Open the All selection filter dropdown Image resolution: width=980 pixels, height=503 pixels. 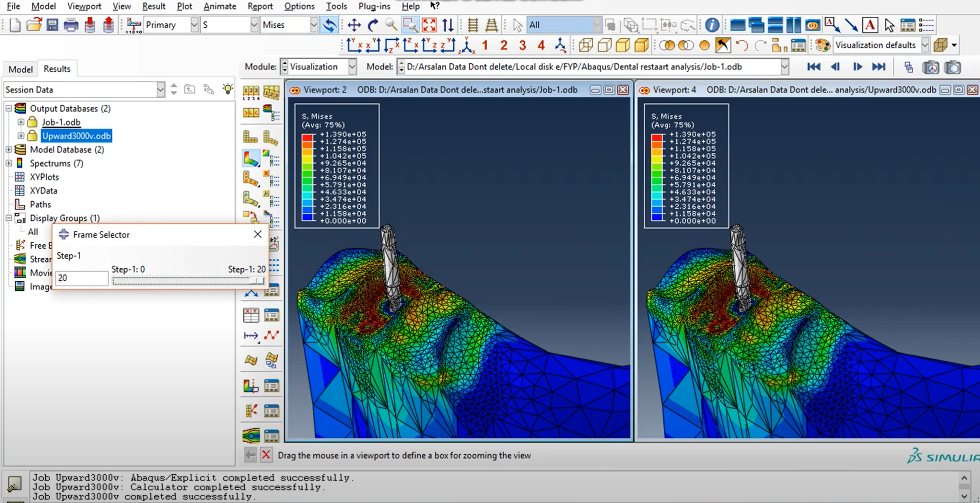564,25
